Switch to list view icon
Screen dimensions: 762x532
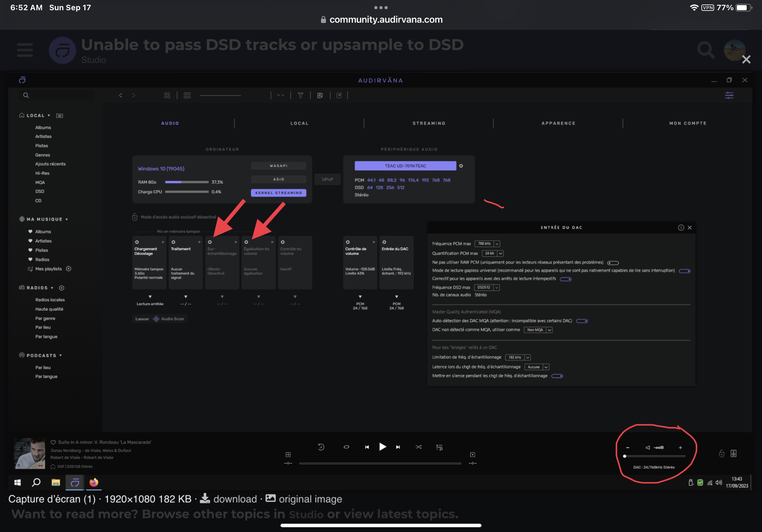coord(187,95)
